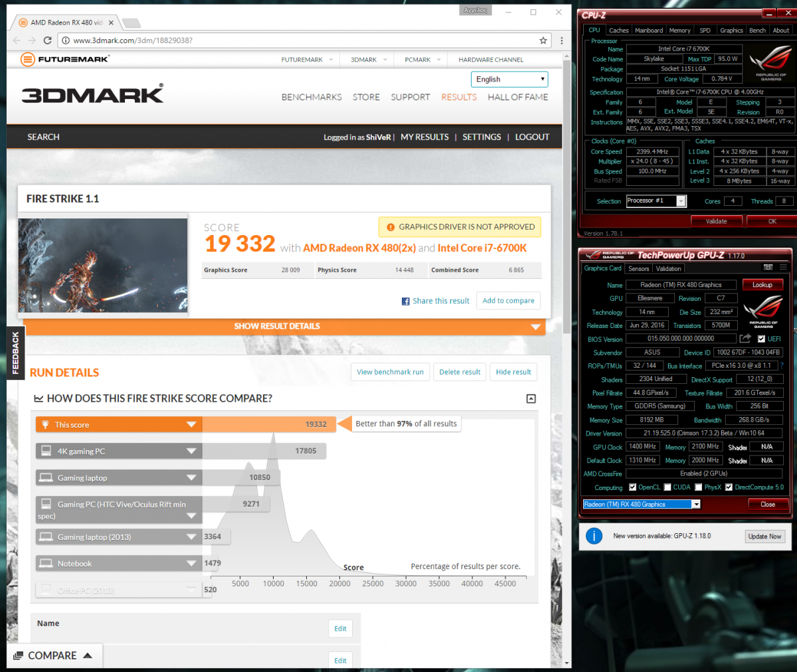The image size is (797, 672).
Task: Toggle the OpenCL checkbox
Action: tap(632, 487)
